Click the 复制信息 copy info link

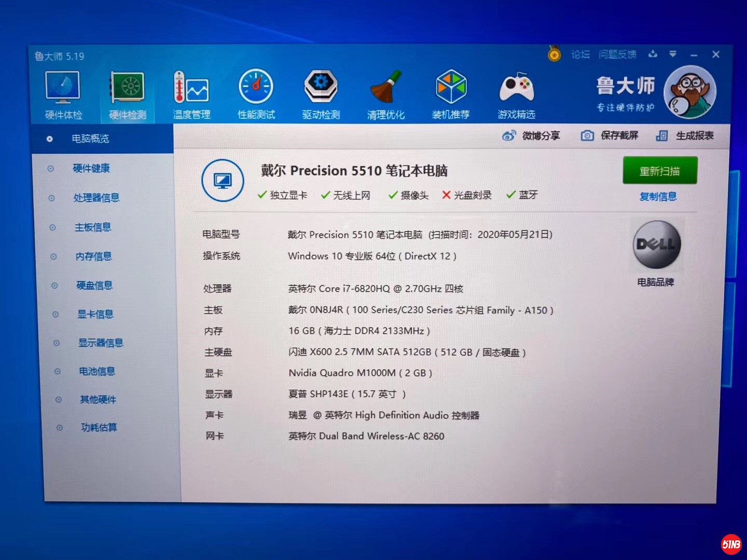point(658,197)
